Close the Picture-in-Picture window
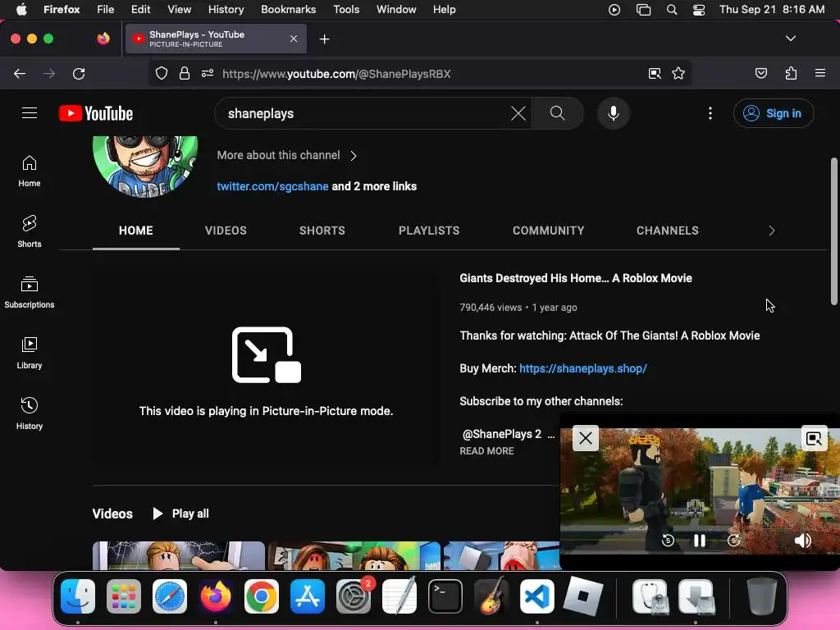 (x=586, y=438)
